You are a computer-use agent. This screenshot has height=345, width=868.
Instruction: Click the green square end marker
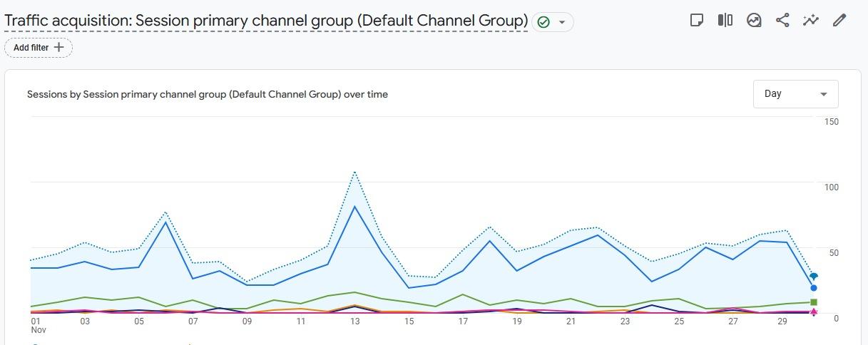pos(814,302)
